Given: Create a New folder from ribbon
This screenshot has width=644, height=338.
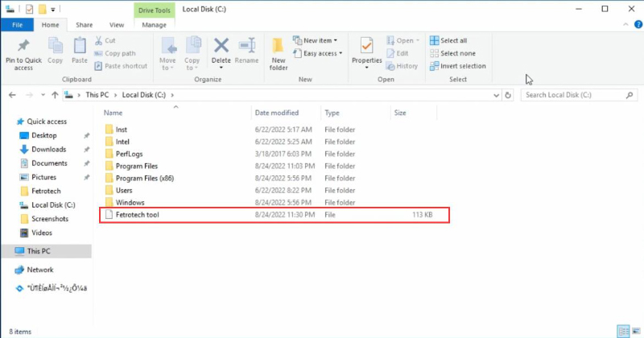Looking at the screenshot, I should pos(278,53).
